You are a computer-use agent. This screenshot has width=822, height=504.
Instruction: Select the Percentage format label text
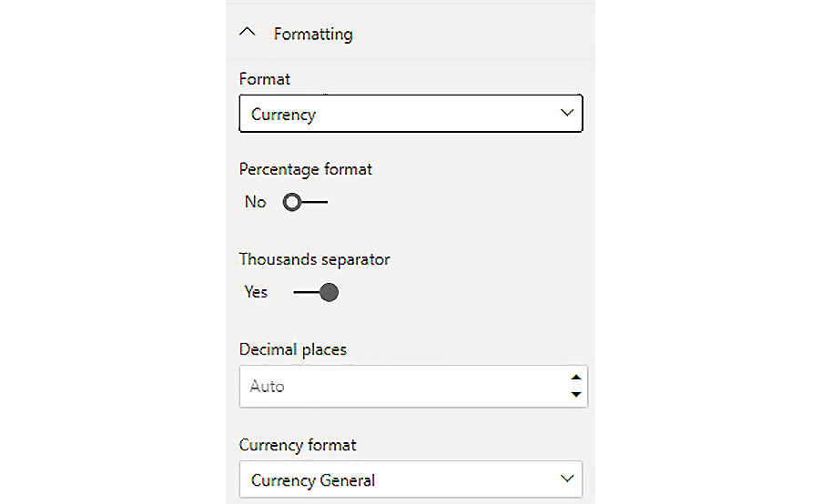coord(305,169)
